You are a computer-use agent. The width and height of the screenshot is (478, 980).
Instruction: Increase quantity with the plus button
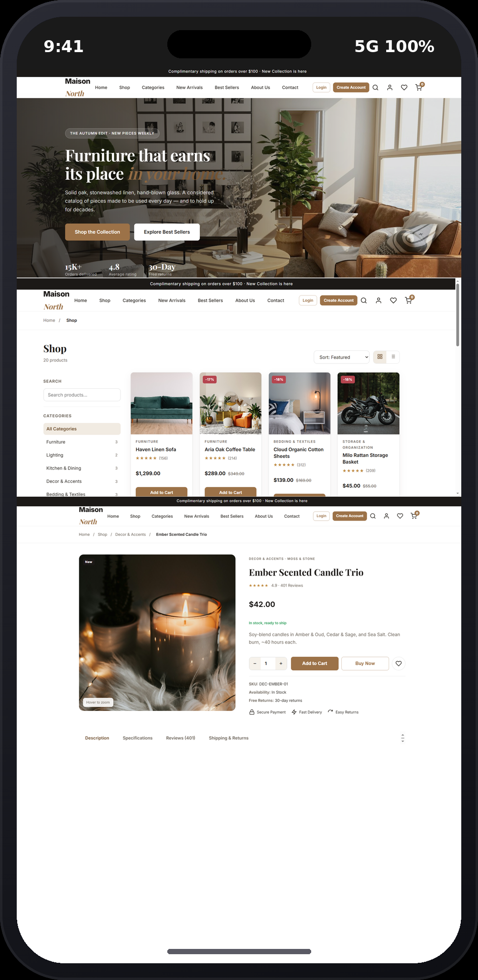coord(281,664)
